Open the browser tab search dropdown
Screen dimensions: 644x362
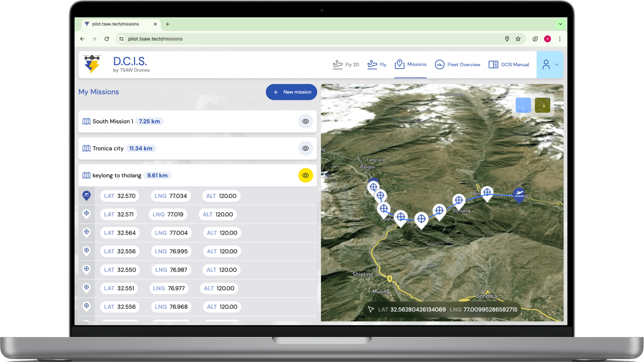(560, 24)
